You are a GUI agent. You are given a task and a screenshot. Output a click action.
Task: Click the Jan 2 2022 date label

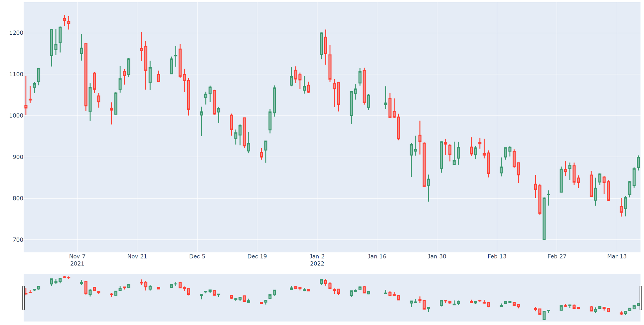click(x=317, y=260)
